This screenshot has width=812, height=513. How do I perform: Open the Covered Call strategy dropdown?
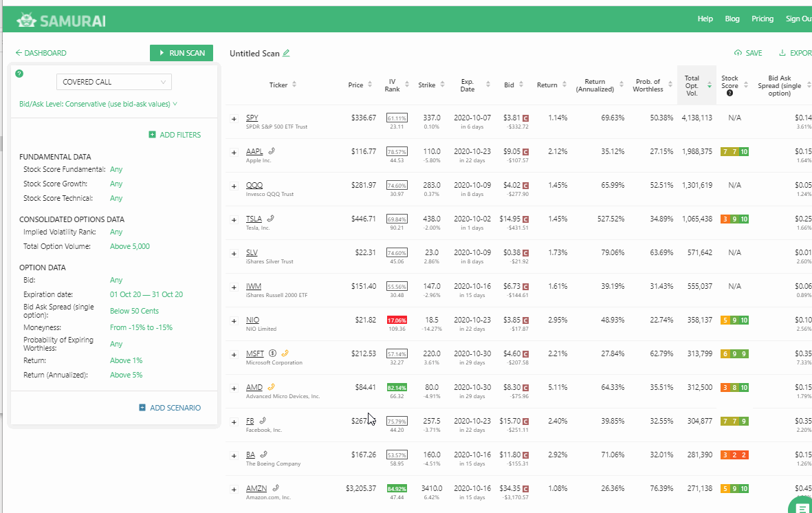tap(114, 83)
